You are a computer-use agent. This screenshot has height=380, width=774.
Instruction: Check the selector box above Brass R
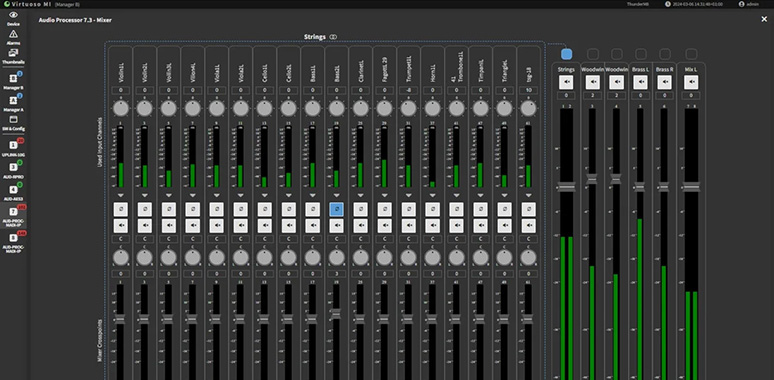click(665, 54)
